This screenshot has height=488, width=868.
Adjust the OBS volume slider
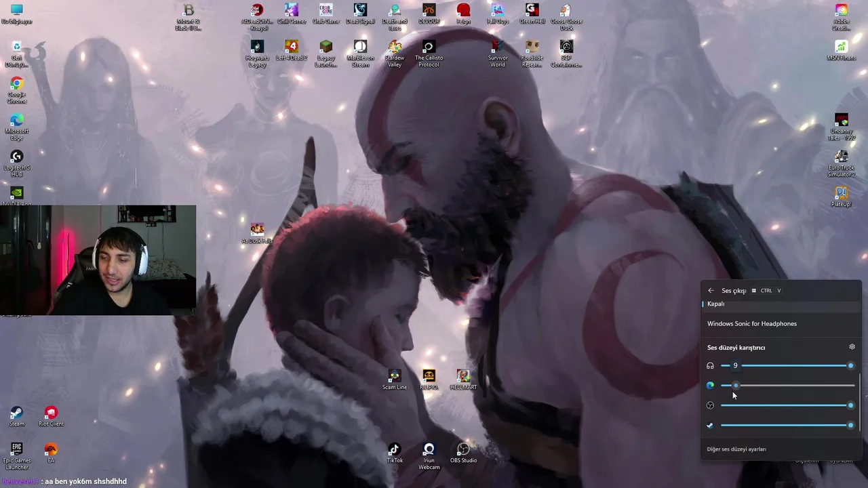[x=787, y=405]
